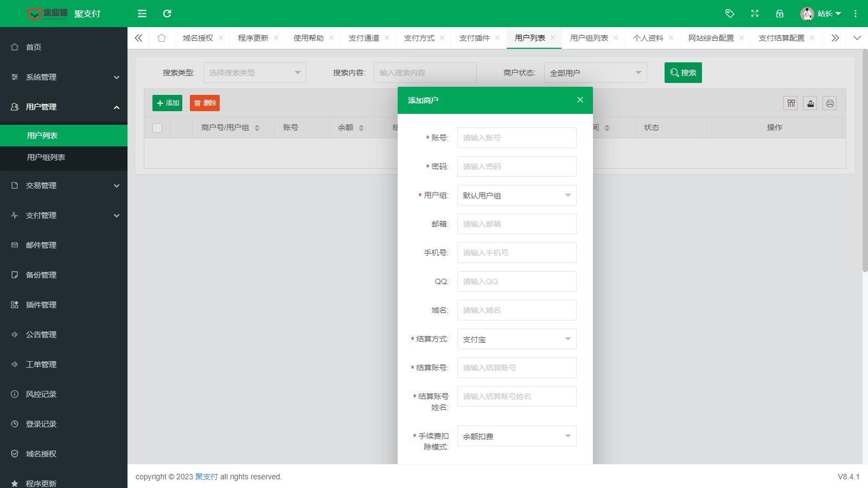The width and height of the screenshot is (868, 488).
Task: Close the 添加商户 dialog
Action: [580, 100]
